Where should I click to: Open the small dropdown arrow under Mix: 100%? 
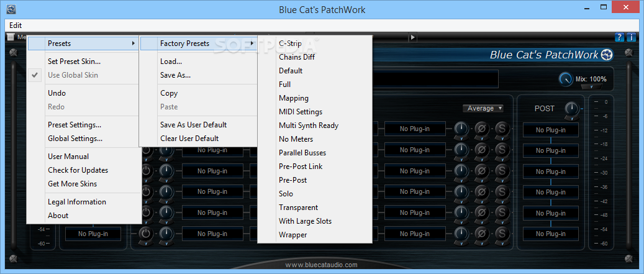[591, 87]
